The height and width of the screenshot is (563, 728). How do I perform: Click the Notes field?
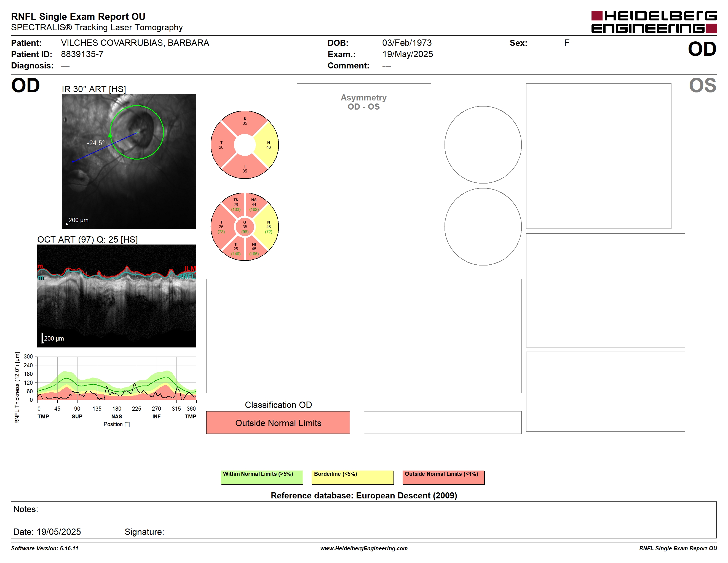click(x=364, y=520)
